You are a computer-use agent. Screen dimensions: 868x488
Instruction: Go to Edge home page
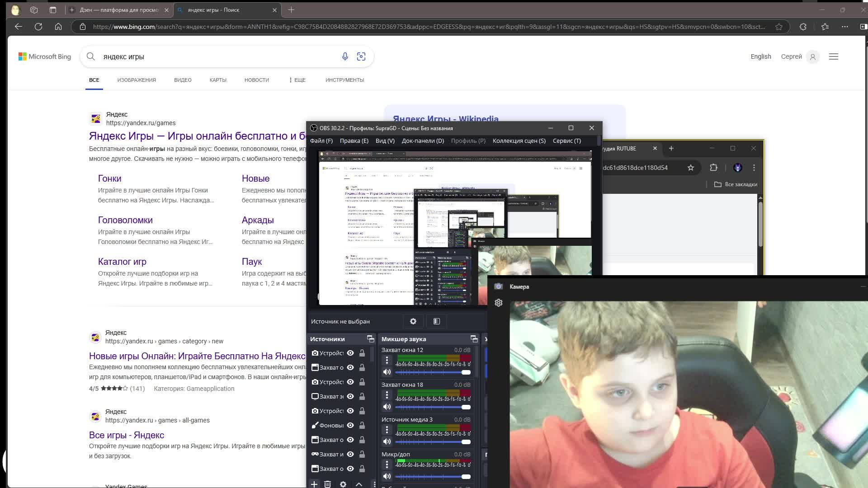(58, 27)
